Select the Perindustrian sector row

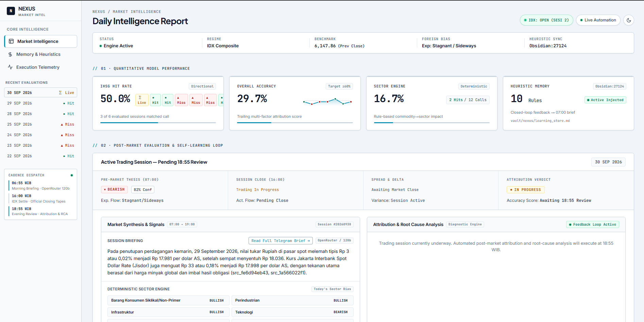click(x=292, y=301)
